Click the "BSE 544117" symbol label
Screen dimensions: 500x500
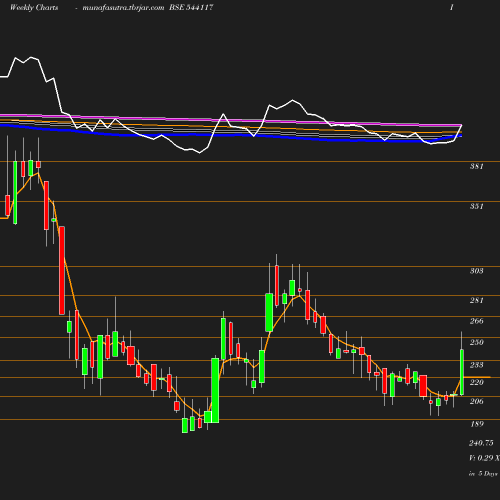tap(191, 8)
